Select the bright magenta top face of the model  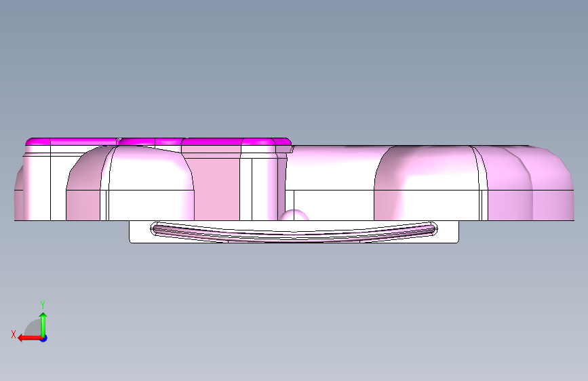click(x=158, y=142)
